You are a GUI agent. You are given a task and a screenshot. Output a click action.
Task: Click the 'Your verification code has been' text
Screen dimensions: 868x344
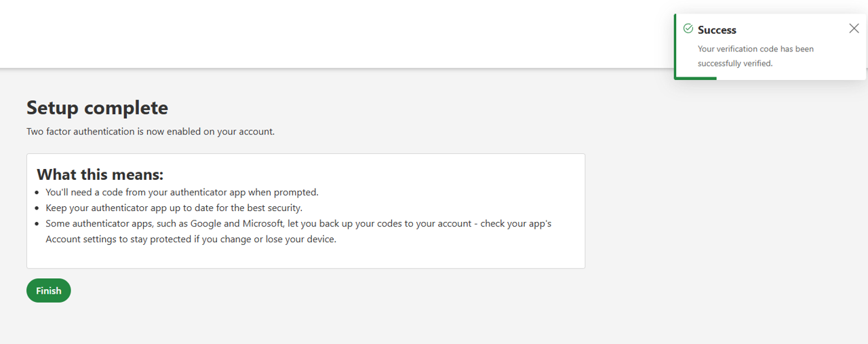[755, 49]
